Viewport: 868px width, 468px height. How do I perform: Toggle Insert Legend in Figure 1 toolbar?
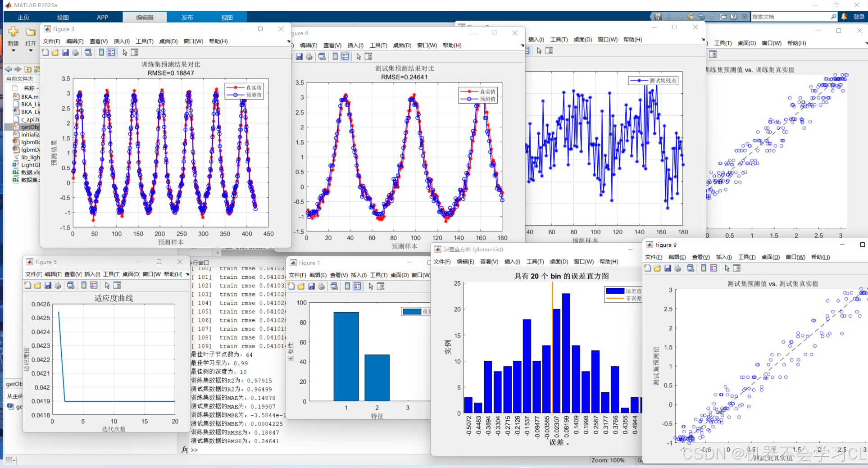click(357, 286)
